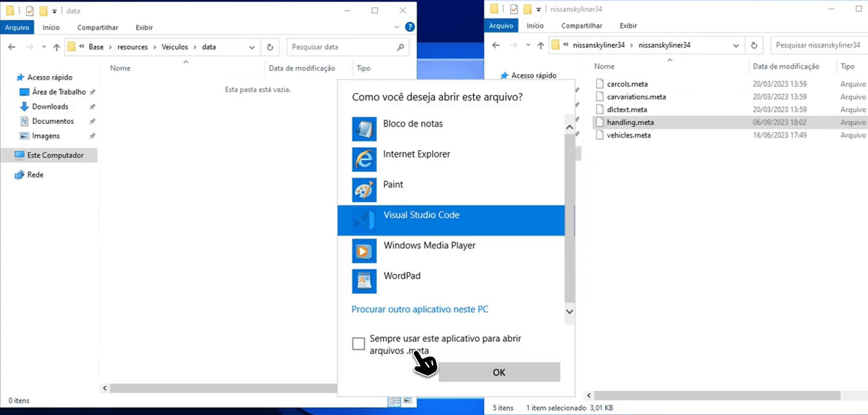The height and width of the screenshot is (415, 868).
Task: Go back in the nissanskyliner34 window
Action: [x=496, y=45]
